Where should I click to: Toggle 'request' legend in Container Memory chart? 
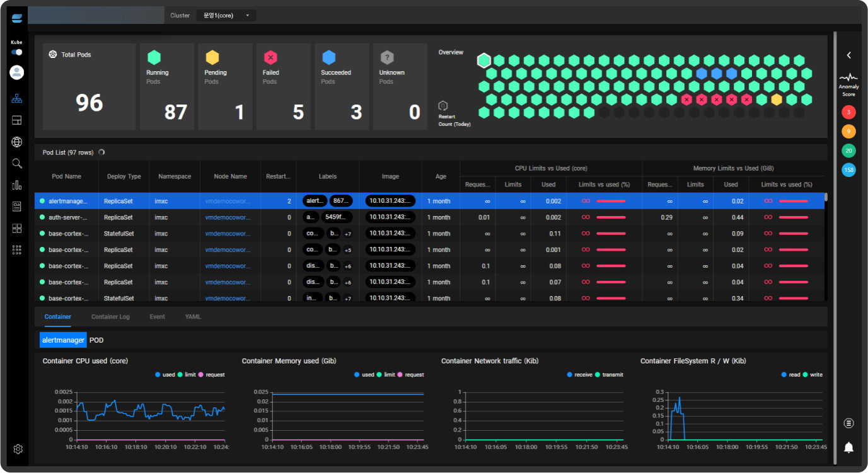pyautogui.click(x=410, y=375)
